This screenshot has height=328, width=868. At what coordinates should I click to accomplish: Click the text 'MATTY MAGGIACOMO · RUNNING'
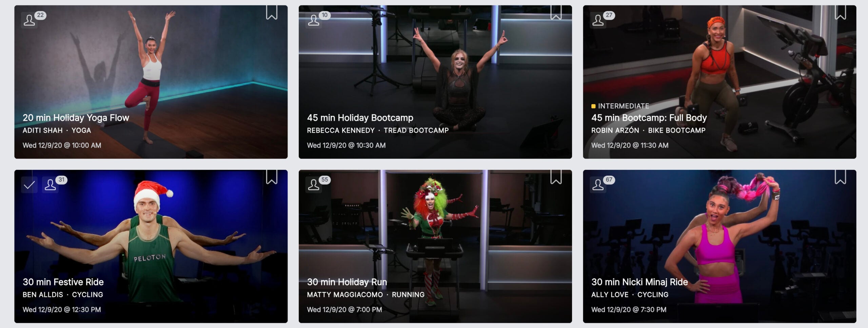[x=366, y=295]
